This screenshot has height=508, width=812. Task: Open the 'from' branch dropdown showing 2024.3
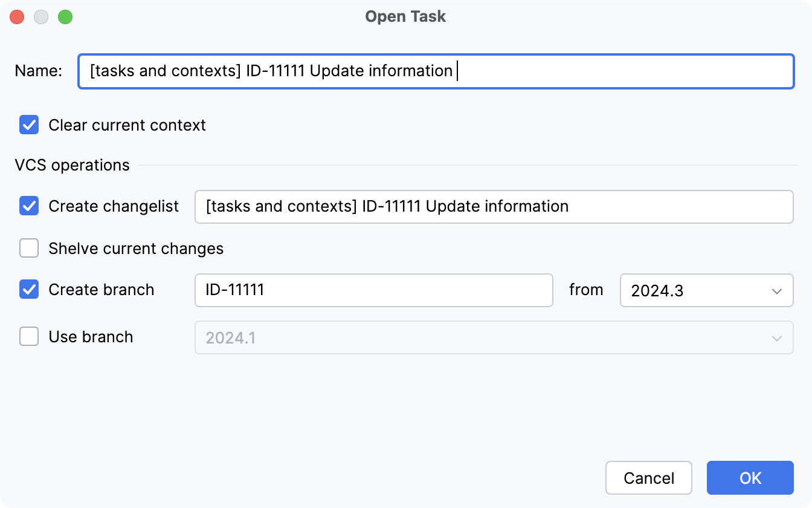click(x=706, y=290)
